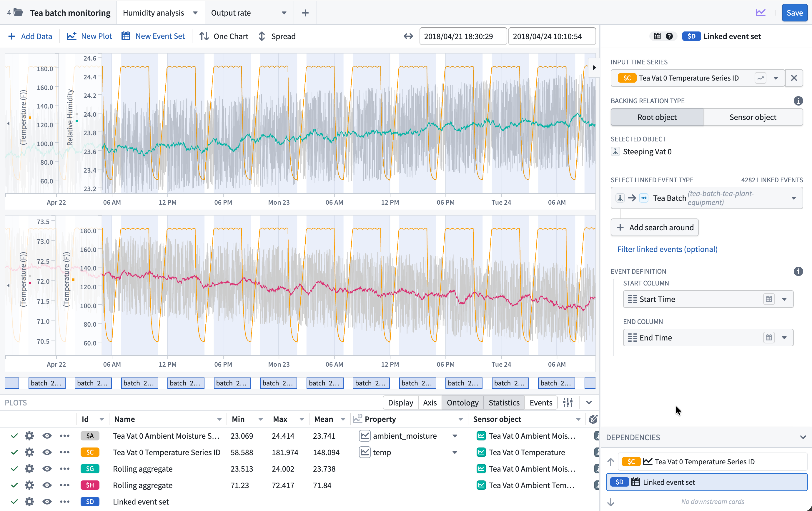Click the plot filter sliders icon beside Events tab

click(x=568, y=402)
